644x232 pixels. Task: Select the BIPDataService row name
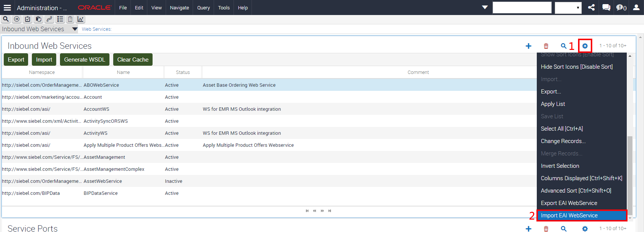tap(100, 193)
